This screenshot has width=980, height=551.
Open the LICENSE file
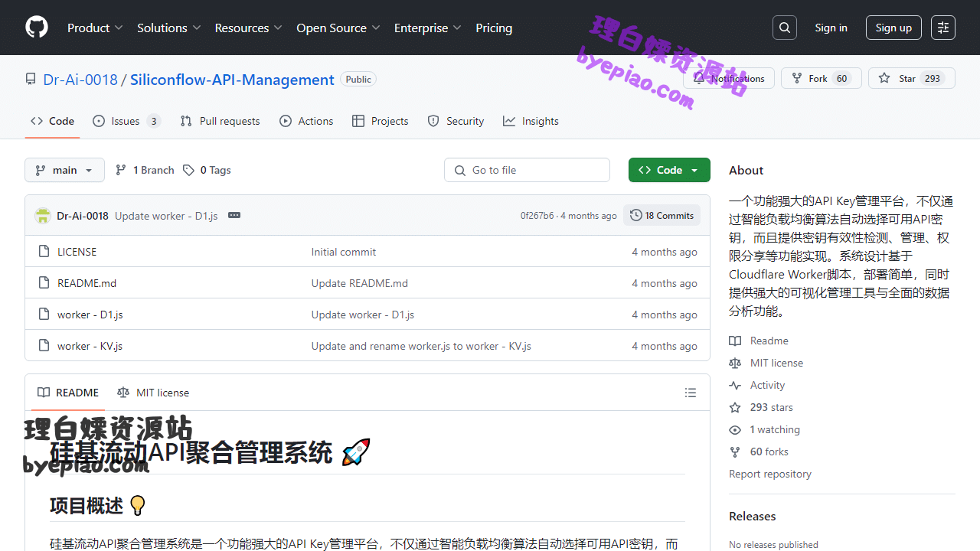coord(77,252)
